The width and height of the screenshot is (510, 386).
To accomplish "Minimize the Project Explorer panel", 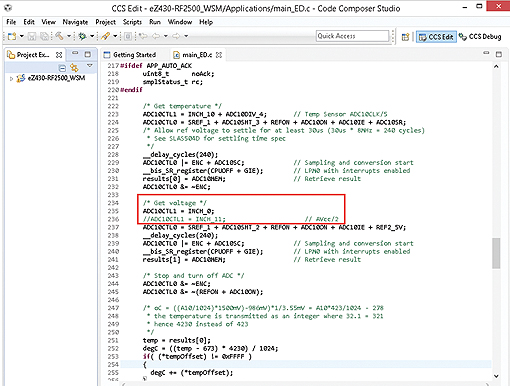I will click(75, 54).
